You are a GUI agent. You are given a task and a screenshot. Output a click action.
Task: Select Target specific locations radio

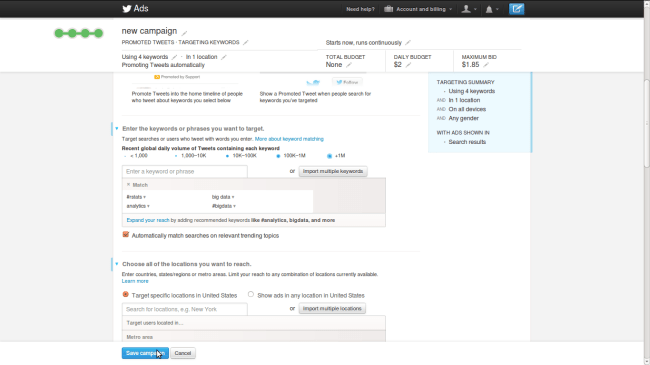126,294
